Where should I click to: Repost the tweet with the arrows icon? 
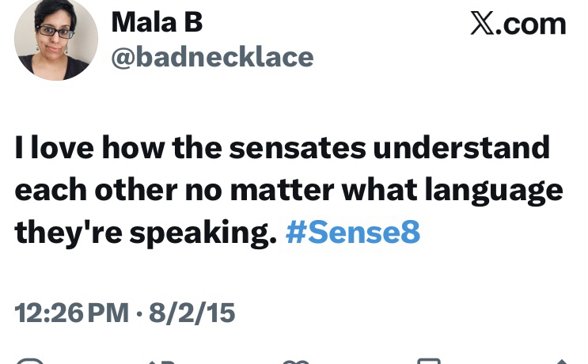[161, 361]
